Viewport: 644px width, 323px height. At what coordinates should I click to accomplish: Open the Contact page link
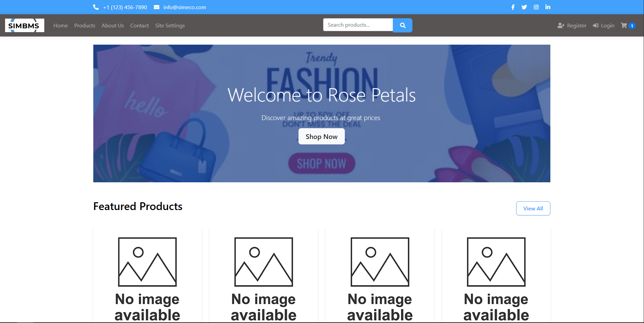click(x=139, y=25)
